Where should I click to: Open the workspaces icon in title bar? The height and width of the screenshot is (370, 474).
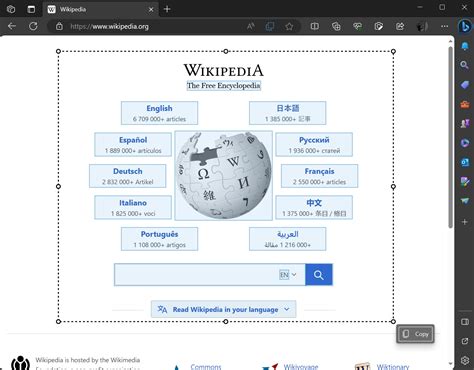[x=11, y=9]
